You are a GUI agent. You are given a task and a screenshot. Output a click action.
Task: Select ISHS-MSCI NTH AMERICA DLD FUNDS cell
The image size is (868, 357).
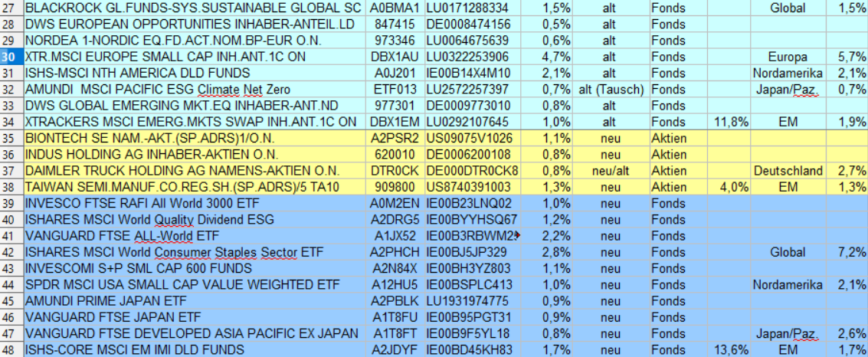click(x=195, y=73)
